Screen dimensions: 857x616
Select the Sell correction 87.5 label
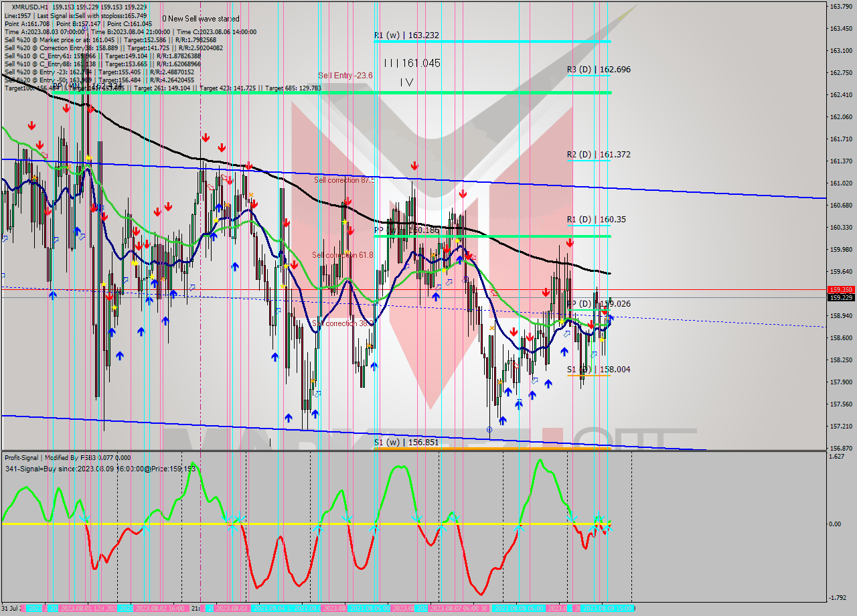(344, 180)
